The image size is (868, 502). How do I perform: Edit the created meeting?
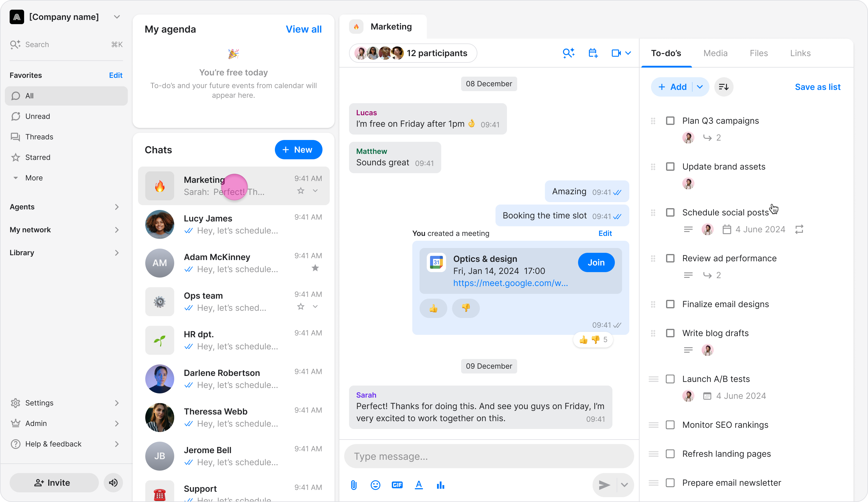[x=605, y=234]
